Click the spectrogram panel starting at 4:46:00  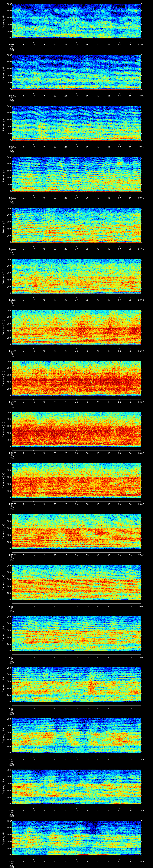click(x=76, y=21)
